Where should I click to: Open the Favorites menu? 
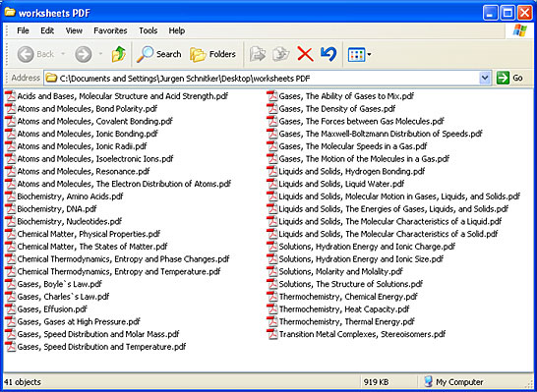(110, 30)
